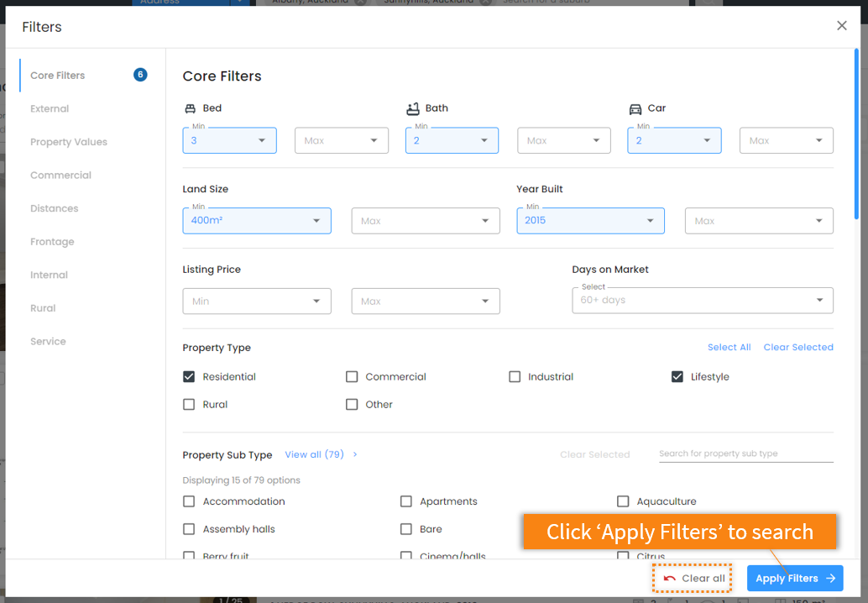The width and height of the screenshot is (868, 603).
Task: Open the Land Size Max dropdown
Action: coord(425,221)
